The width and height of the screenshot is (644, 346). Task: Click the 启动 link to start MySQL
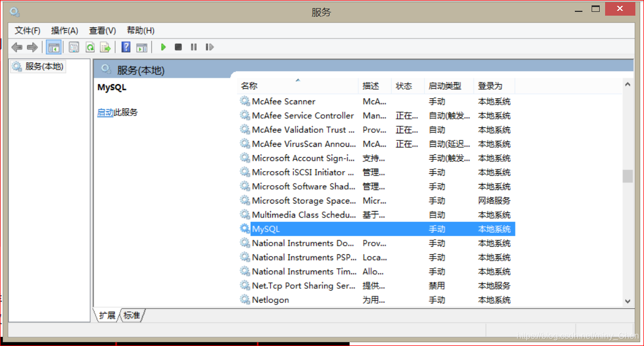coord(105,112)
